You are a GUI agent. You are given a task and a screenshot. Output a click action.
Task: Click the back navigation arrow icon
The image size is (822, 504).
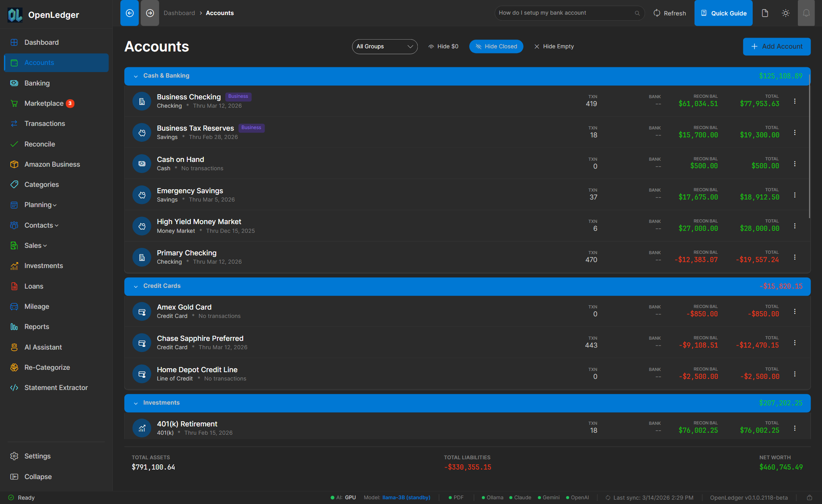tap(129, 13)
